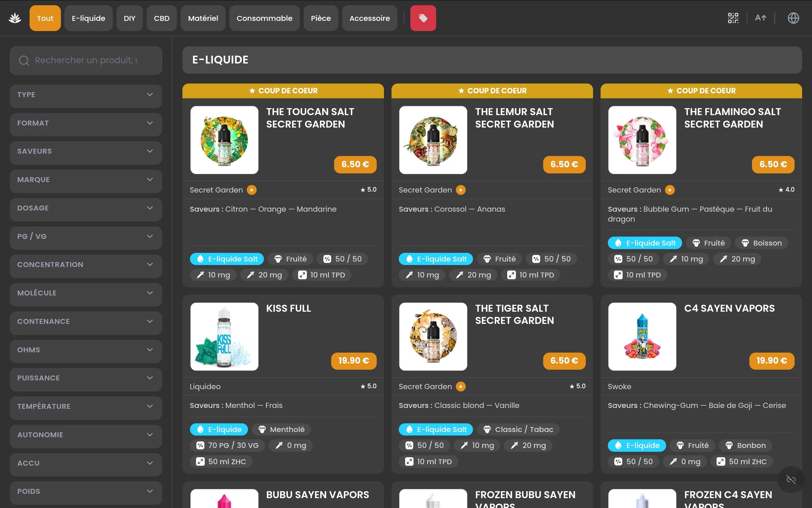Click the droplet icon in Toucan's E-liquide Salt tag
The image size is (812, 508).
point(200,259)
